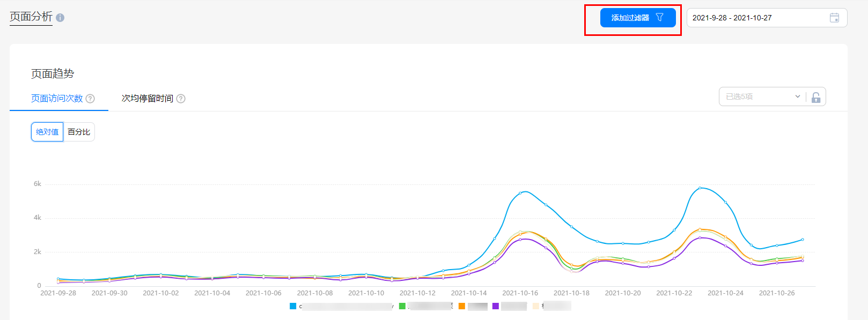Select the 百分比 display mode

point(79,132)
